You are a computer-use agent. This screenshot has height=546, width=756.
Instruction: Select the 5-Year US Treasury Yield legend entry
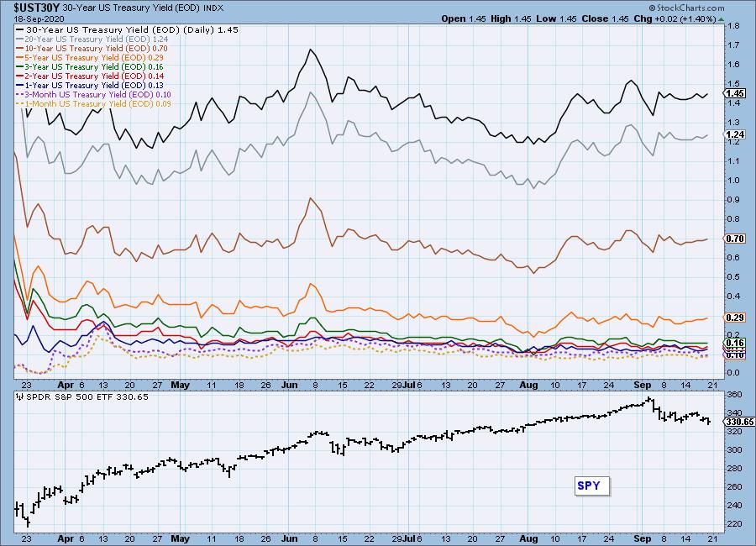click(x=90, y=57)
